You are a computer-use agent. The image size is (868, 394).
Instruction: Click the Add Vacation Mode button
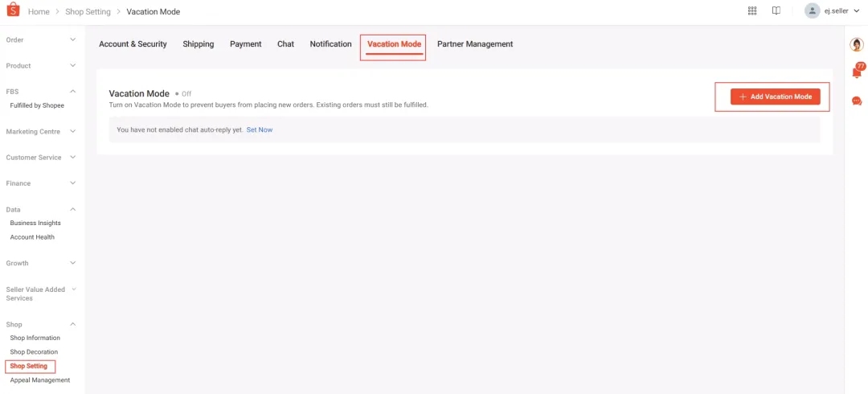775,96
